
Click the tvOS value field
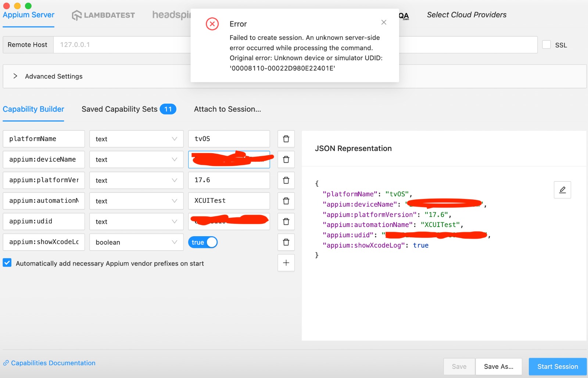pos(229,139)
